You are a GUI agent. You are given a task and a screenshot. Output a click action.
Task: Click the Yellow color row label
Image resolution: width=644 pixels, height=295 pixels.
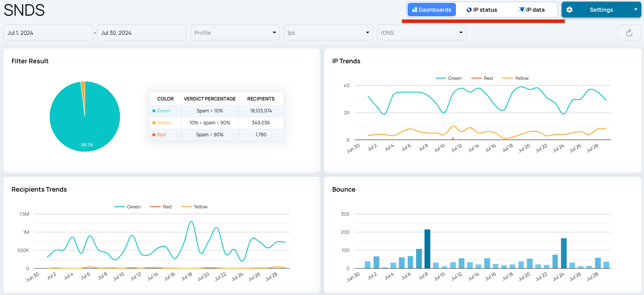point(164,123)
